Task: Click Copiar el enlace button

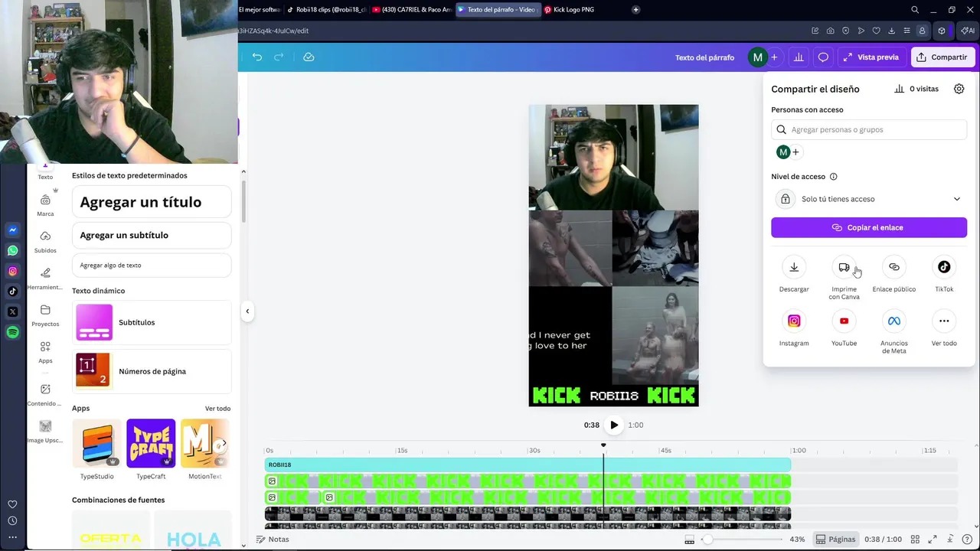Action: click(869, 227)
